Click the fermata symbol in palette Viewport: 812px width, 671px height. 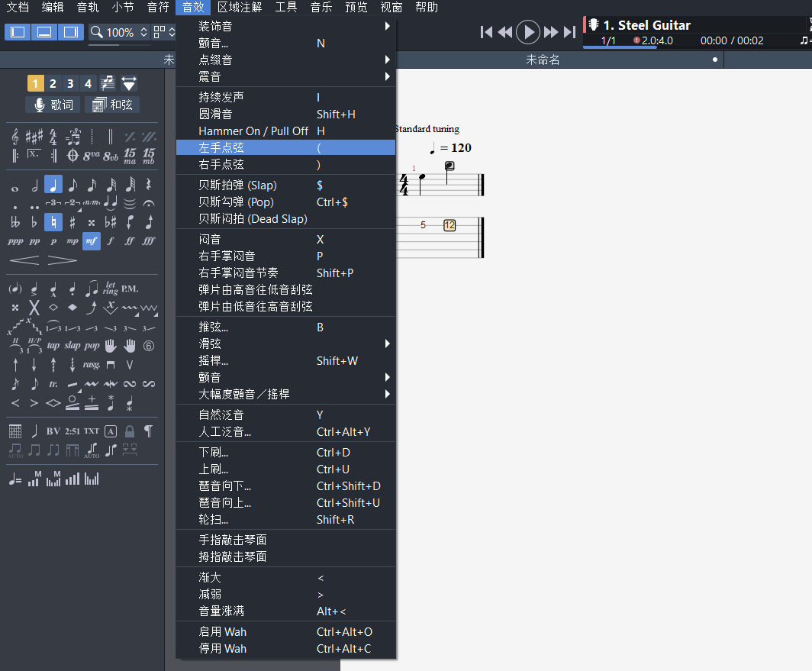149,203
